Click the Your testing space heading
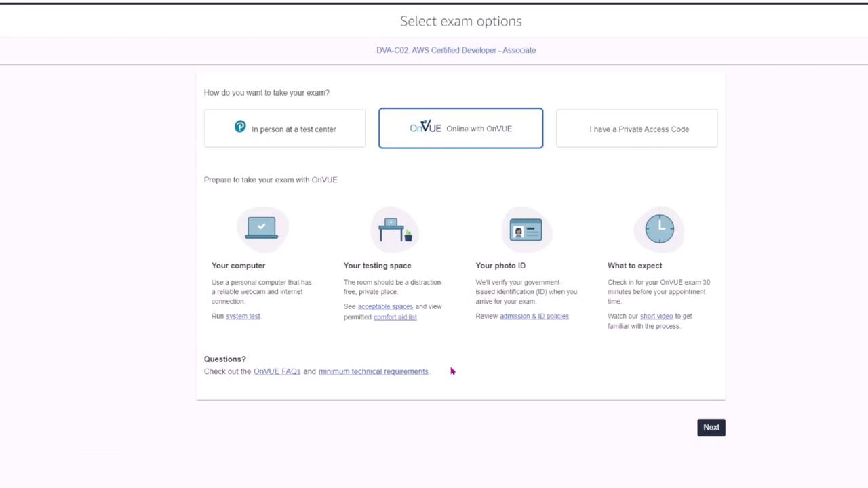This screenshot has width=868, height=488. [377, 266]
